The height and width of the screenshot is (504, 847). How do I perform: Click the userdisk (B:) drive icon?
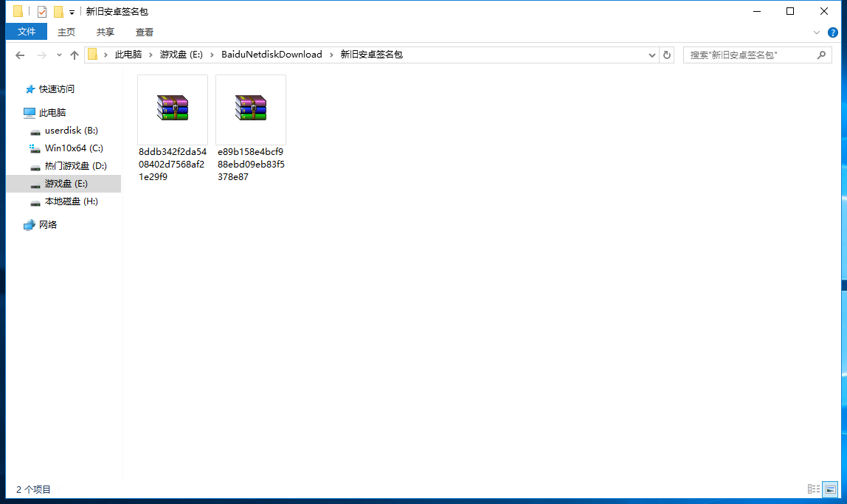(x=35, y=131)
